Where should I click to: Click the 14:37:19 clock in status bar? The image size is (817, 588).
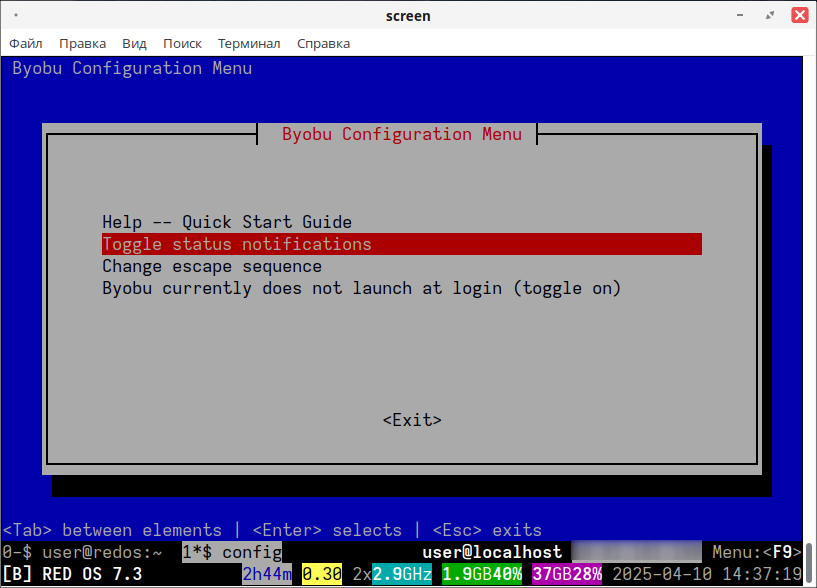(762, 574)
